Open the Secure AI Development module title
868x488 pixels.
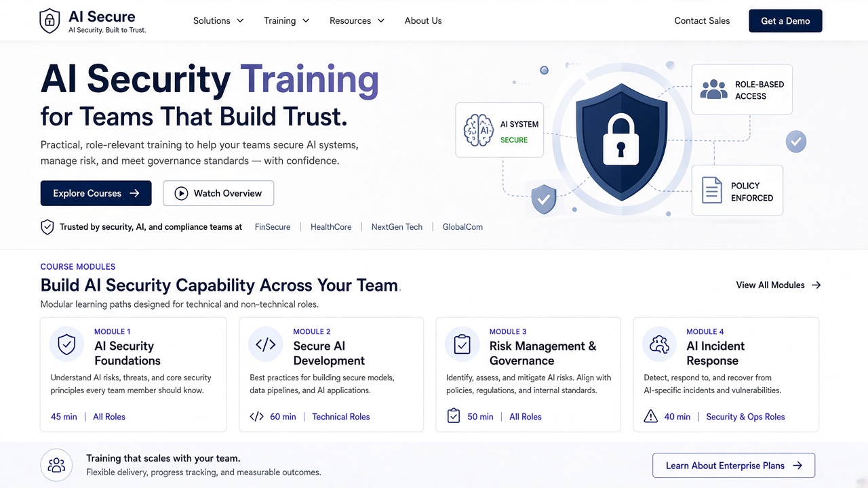329,353
